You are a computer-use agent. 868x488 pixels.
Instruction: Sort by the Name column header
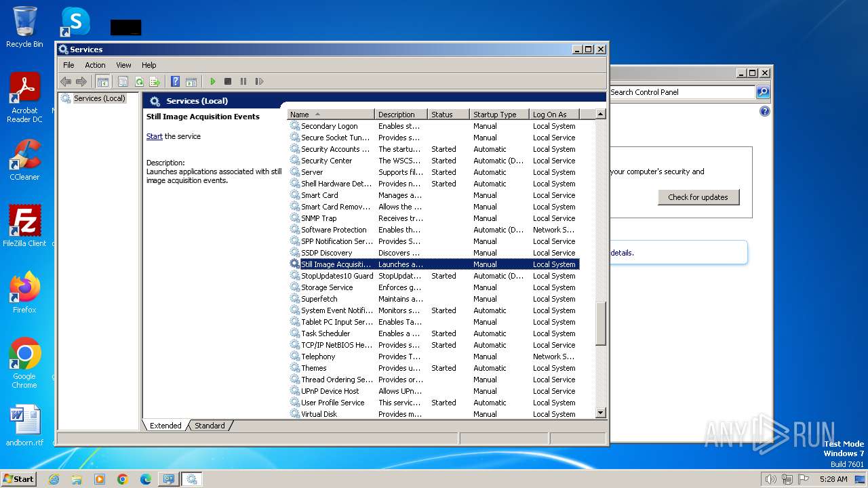coord(331,115)
